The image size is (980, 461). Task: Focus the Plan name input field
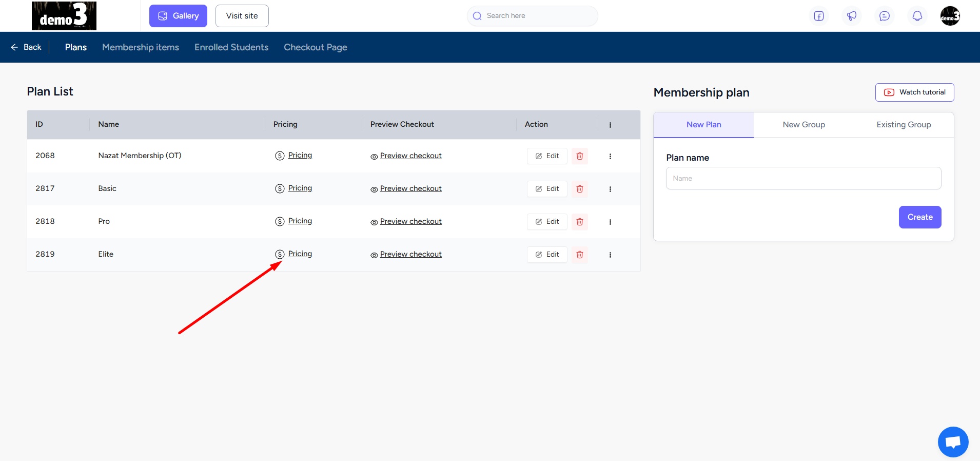coord(803,178)
